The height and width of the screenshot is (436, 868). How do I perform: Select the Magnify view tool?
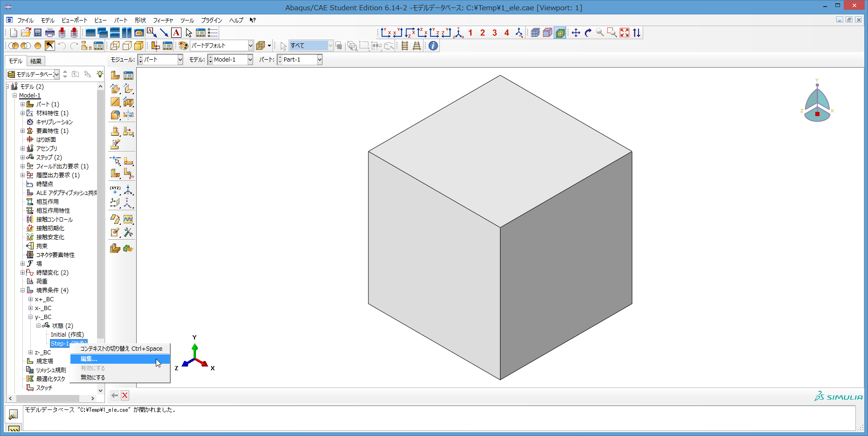click(x=600, y=33)
